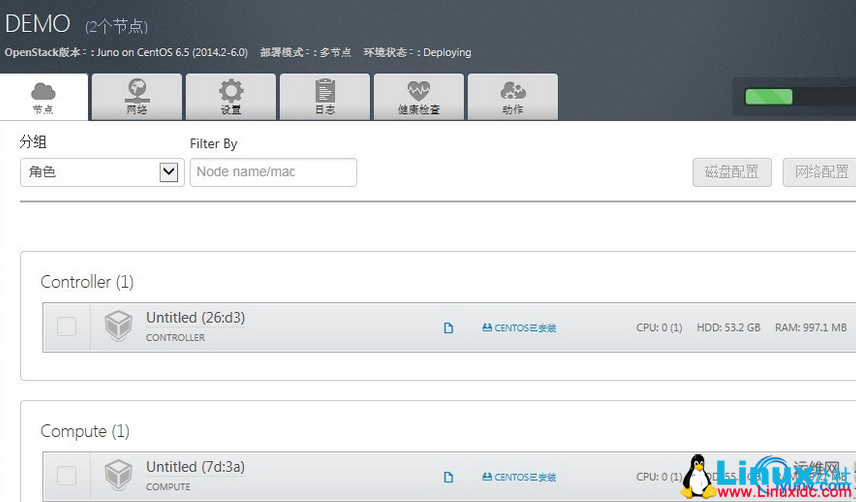Click CPU: 0 (1) on controller row
The image size is (856, 502).
point(659,327)
